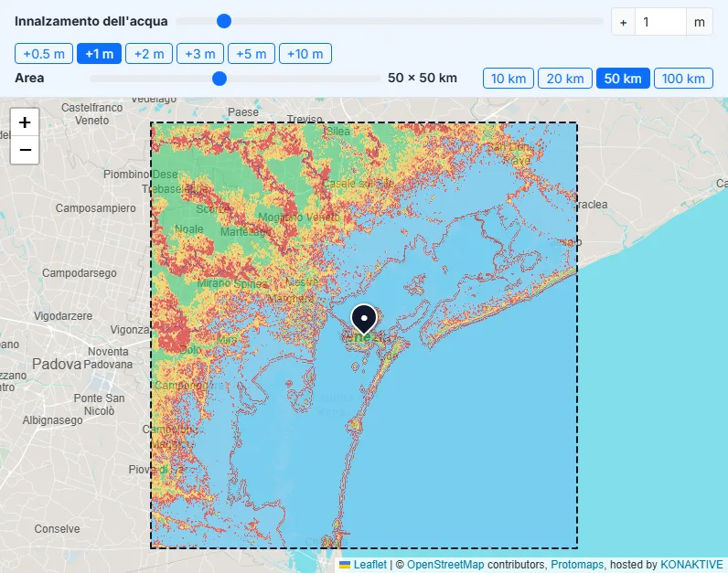Select the +2 m water rise preset

pyautogui.click(x=149, y=54)
